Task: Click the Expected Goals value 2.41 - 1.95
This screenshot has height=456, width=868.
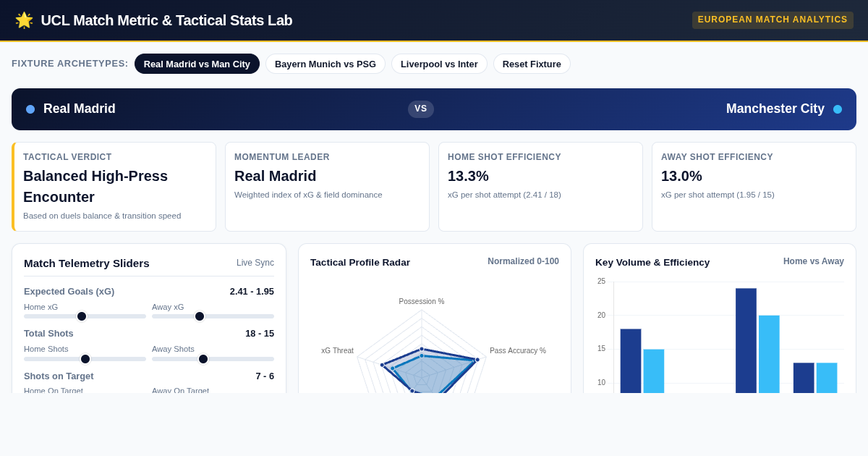Action: coord(252,291)
